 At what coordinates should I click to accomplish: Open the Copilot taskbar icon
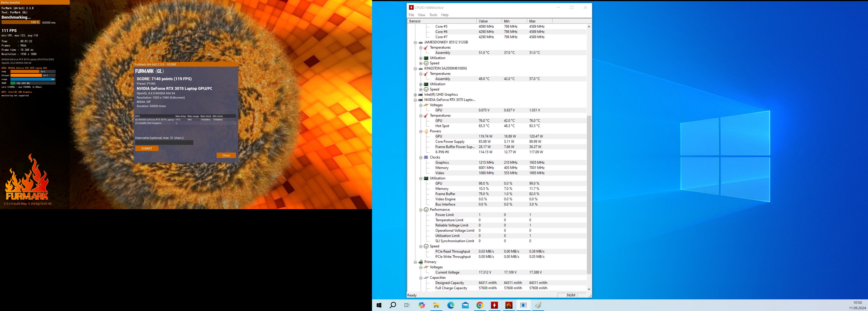click(422, 305)
